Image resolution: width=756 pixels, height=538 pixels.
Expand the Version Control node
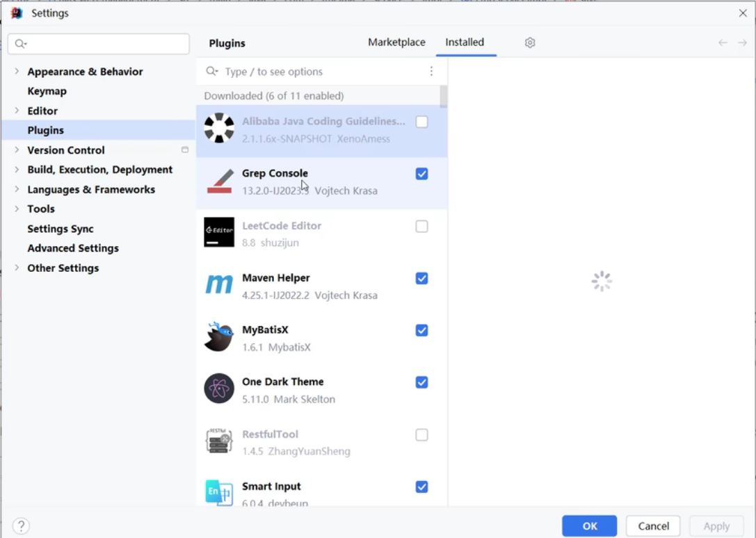coord(17,150)
